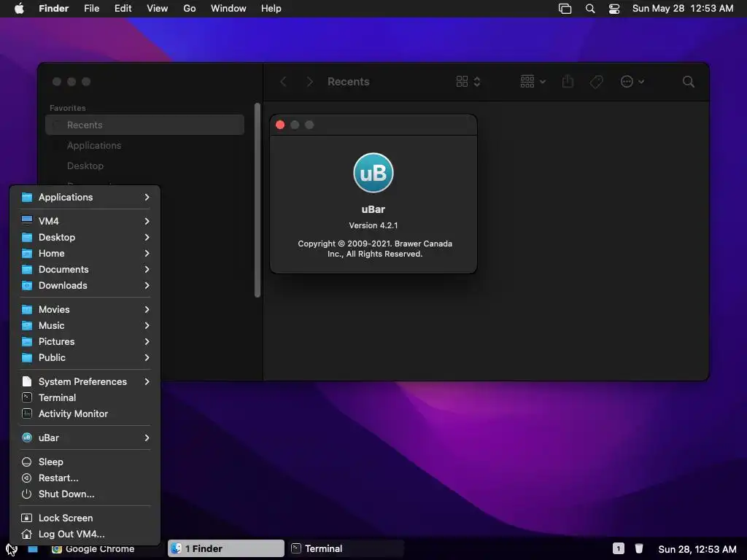The height and width of the screenshot is (560, 747).
Task: Click the Finder window search icon
Action: [689, 82]
